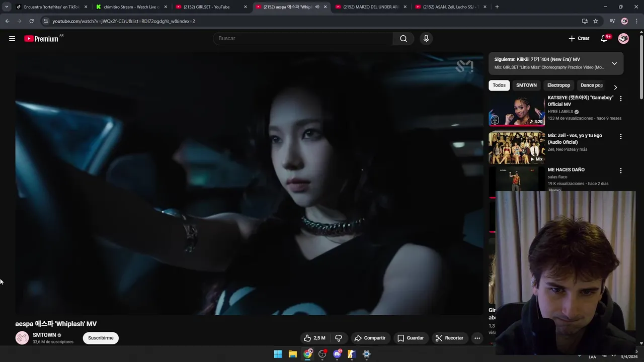Open more actions ellipsis under video
This screenshot has width=644, height=362.
(x=477, y=338)
